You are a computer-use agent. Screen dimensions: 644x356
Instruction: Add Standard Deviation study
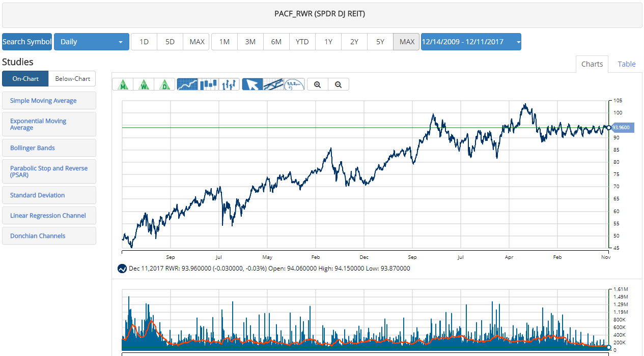tap(49, 195)
